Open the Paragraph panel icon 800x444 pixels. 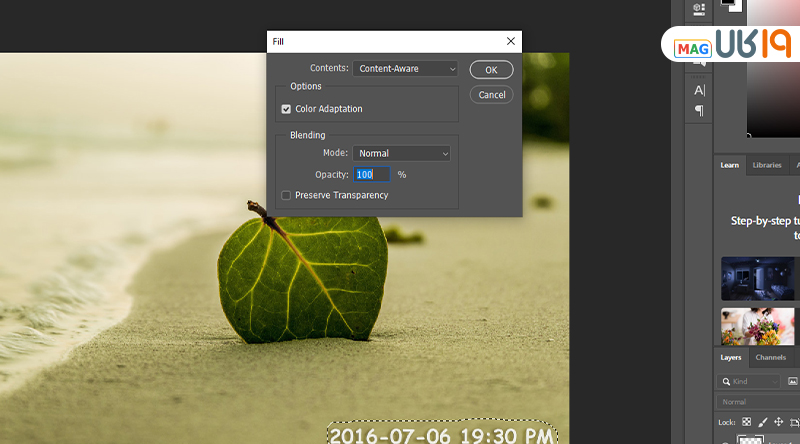coord(699,111)
